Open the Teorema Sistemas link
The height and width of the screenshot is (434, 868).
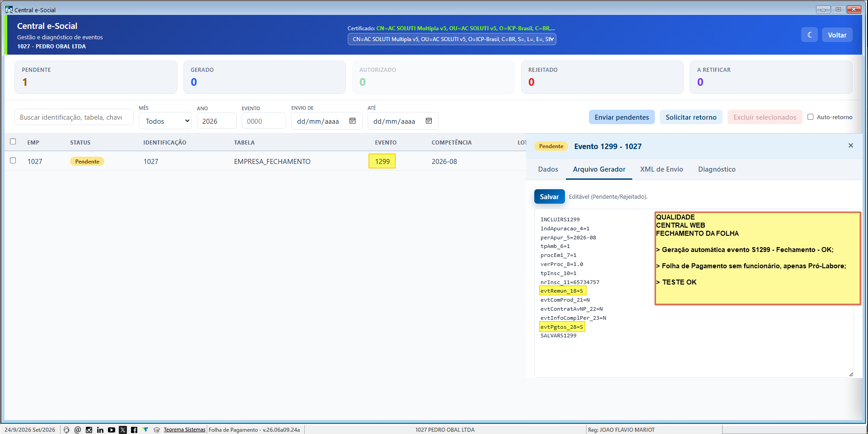tap(184, 430)
